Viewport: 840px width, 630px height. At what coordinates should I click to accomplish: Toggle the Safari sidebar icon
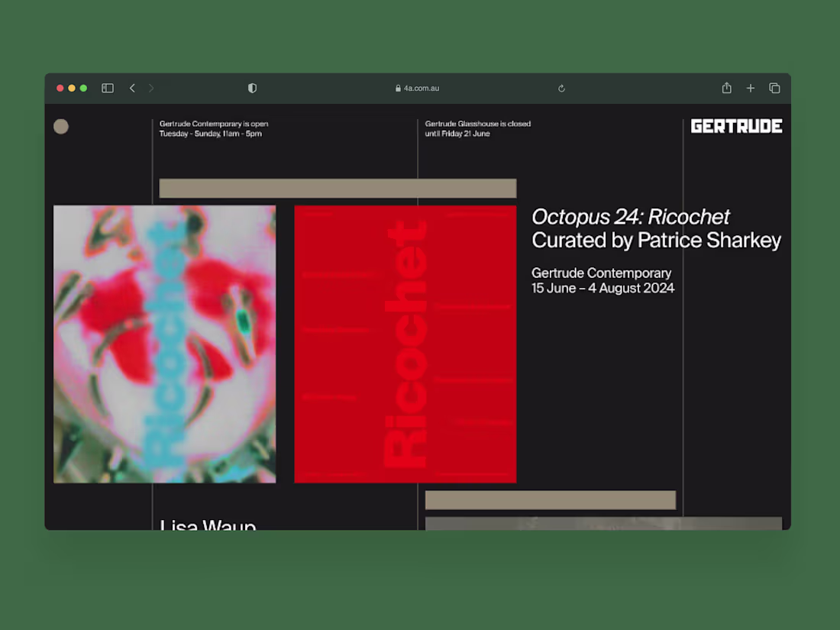[x=108, y=88]
